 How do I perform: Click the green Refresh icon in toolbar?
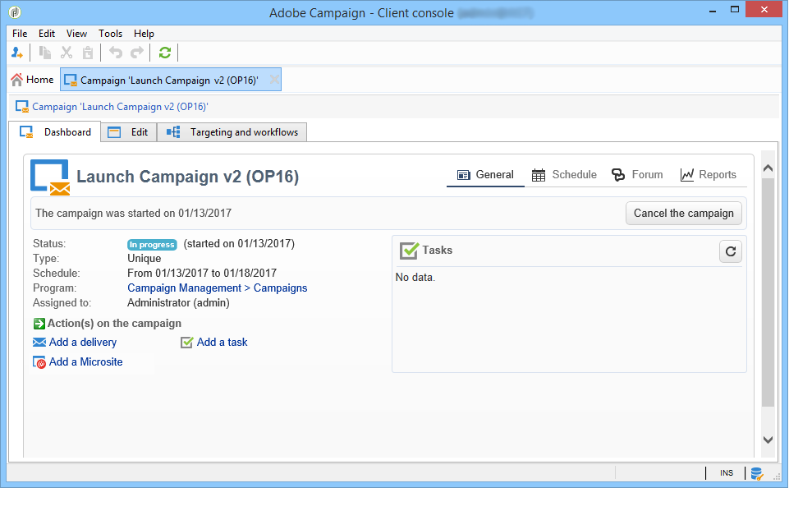165,53
